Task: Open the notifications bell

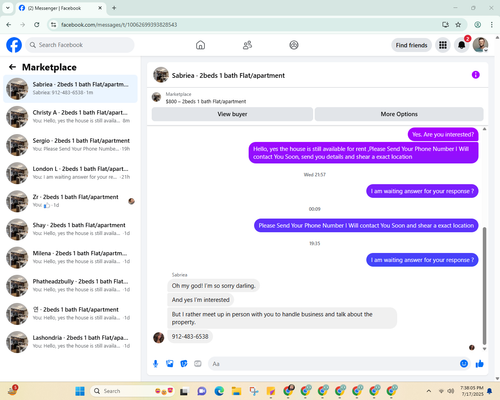Action: click(462, 45)
